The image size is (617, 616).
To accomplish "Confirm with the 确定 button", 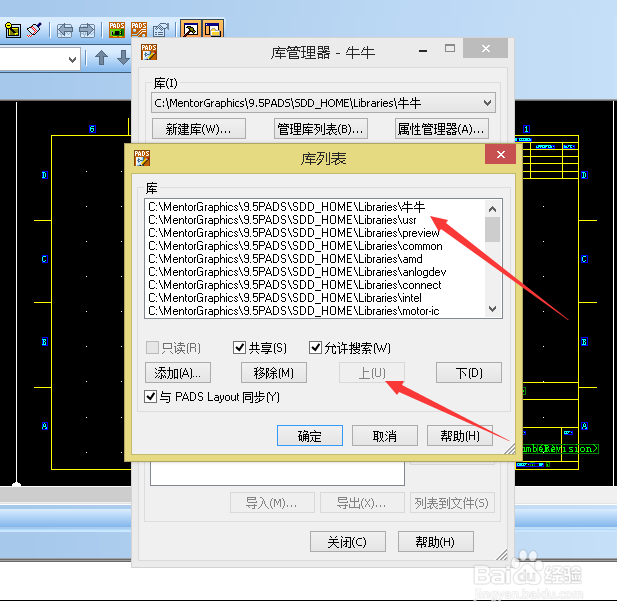I will point(310,435).
